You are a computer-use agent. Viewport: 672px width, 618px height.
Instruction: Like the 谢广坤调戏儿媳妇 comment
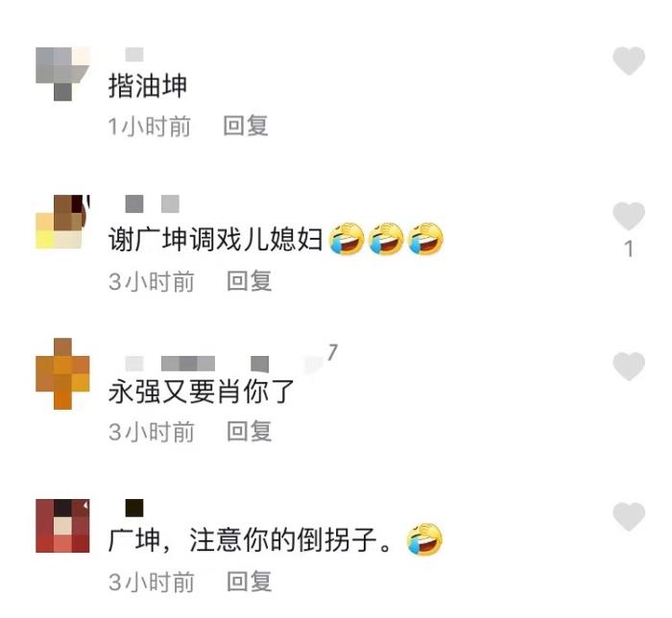point(629,216)
